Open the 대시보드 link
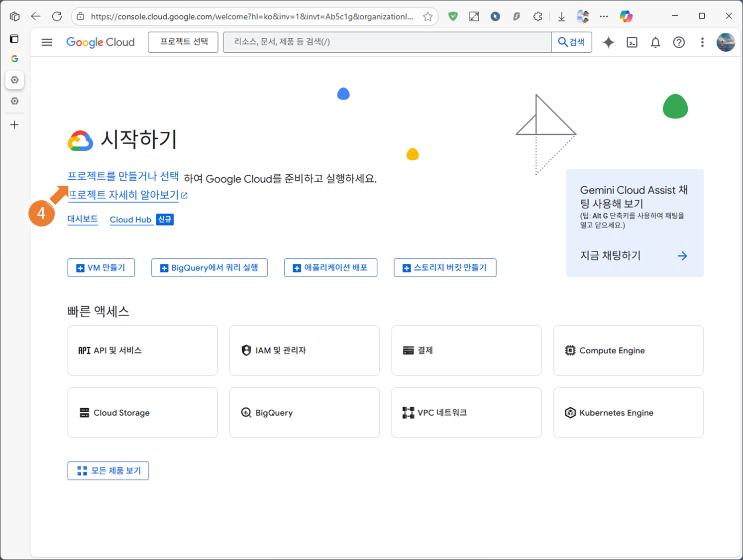Image resolution: width=743 pixels, height=560 pixels. click(x=83, y=220)
